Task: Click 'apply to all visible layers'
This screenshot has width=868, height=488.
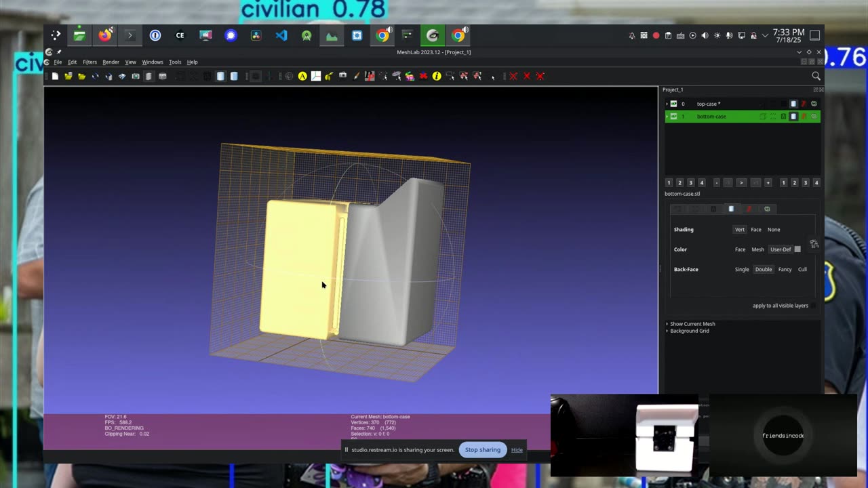Action: point(781,306)
